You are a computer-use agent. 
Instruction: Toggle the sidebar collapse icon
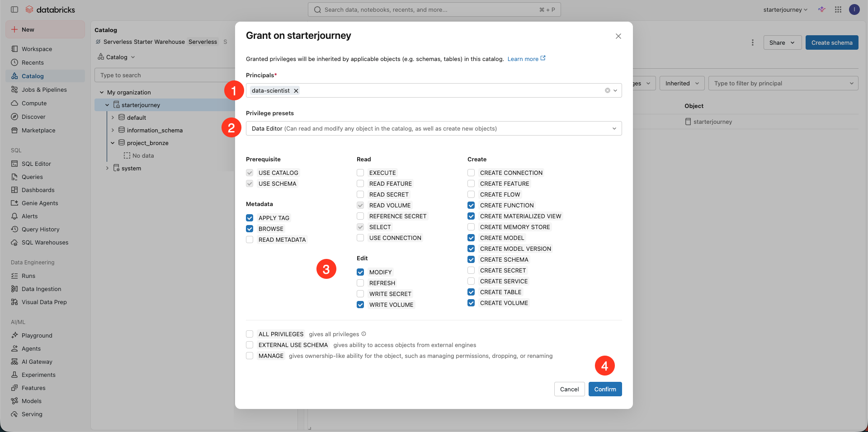[x=14, y=9]
